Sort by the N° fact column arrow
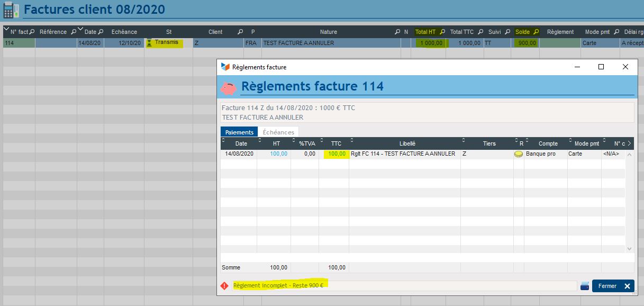The height and width of the screenshot is (306, 644). pyautogui.click(x=6, y=29)
